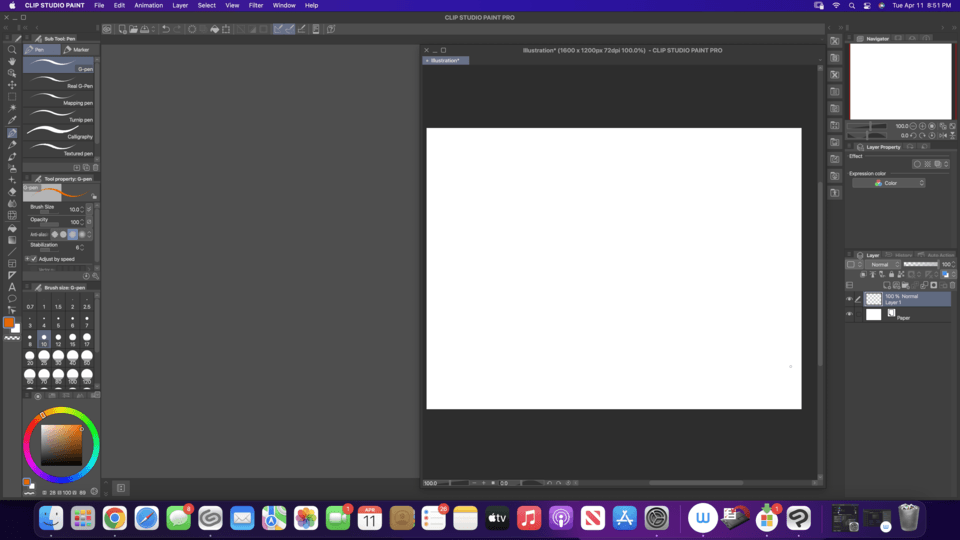Toggle the tool property lock icon
960x540 pixels.
pos(94,196)
